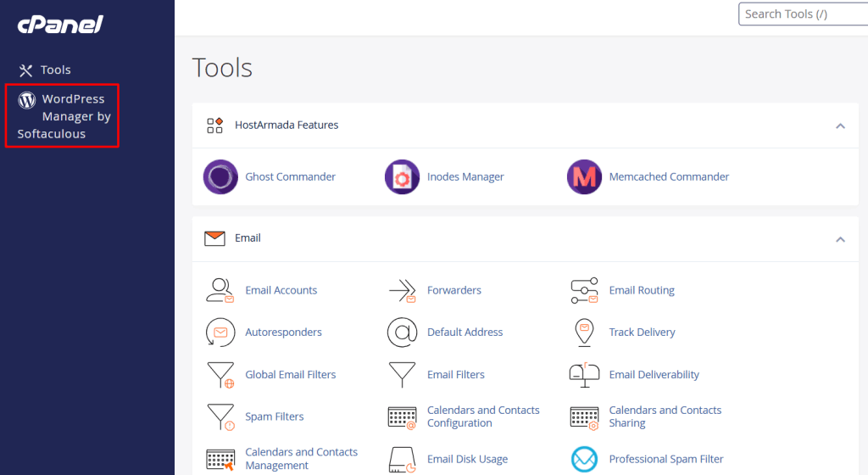Click the Forwarders arrow icon
The width and height of the screenshot is (868, 475).
click(x=402, y=290)
